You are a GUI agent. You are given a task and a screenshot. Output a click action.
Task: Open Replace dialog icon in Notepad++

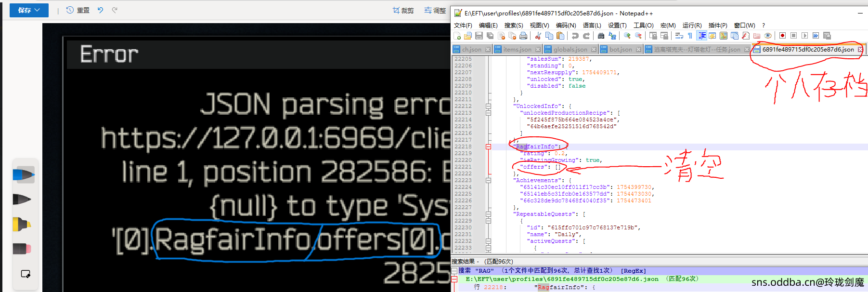click(612, 36)
